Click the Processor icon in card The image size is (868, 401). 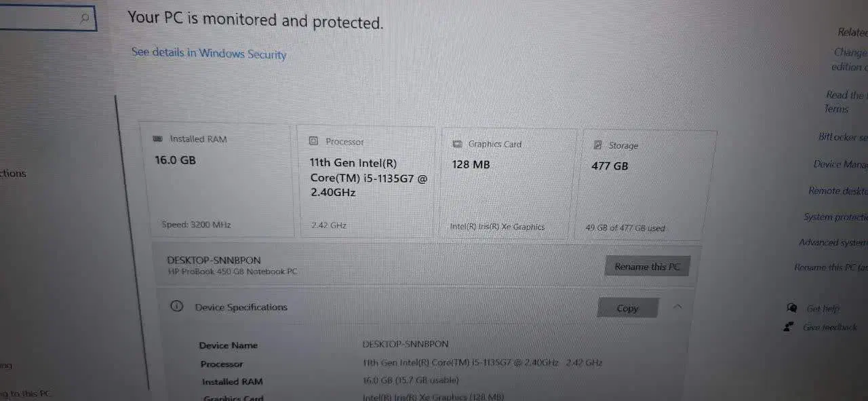[x=313, y=141]
